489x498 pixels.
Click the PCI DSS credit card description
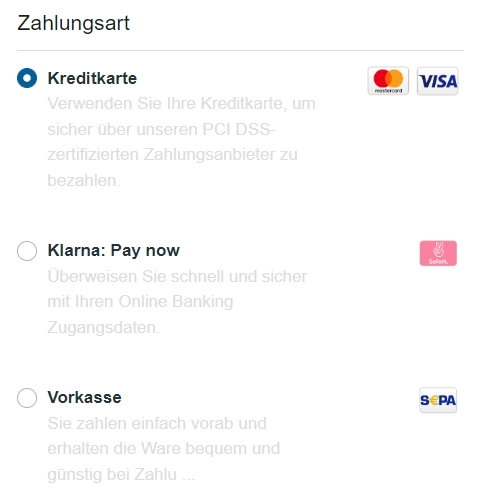tap(181, 142)
